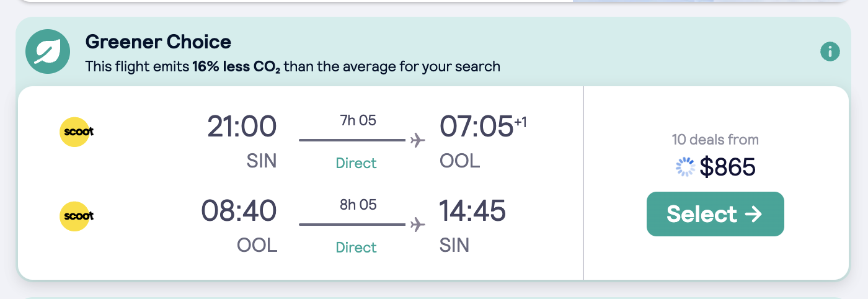Click the 10 deals from text
The height and width of the screenshot is (299, 868).
tap(715, 140)
